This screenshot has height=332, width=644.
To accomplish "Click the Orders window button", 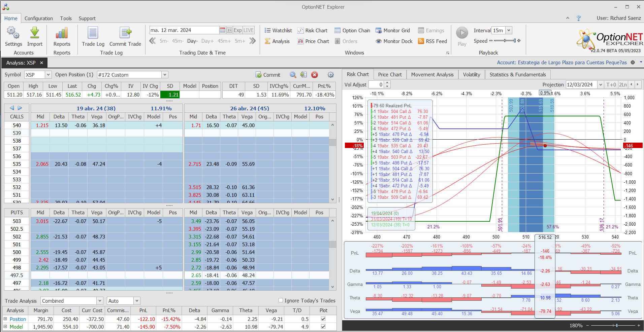I will tap(346, 41).
